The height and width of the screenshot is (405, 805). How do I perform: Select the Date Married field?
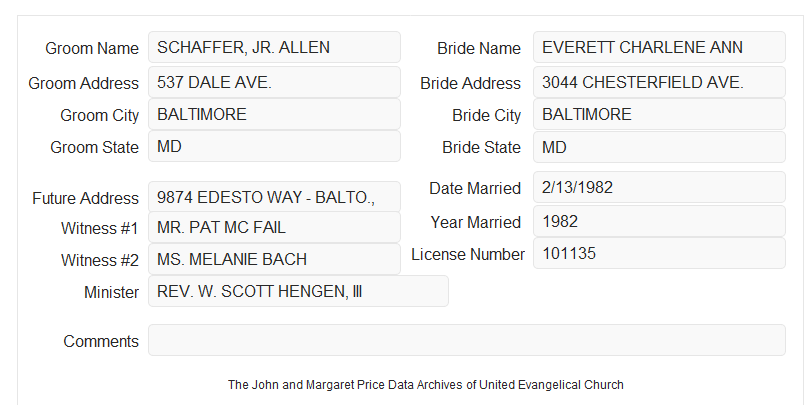coord(659,187)
